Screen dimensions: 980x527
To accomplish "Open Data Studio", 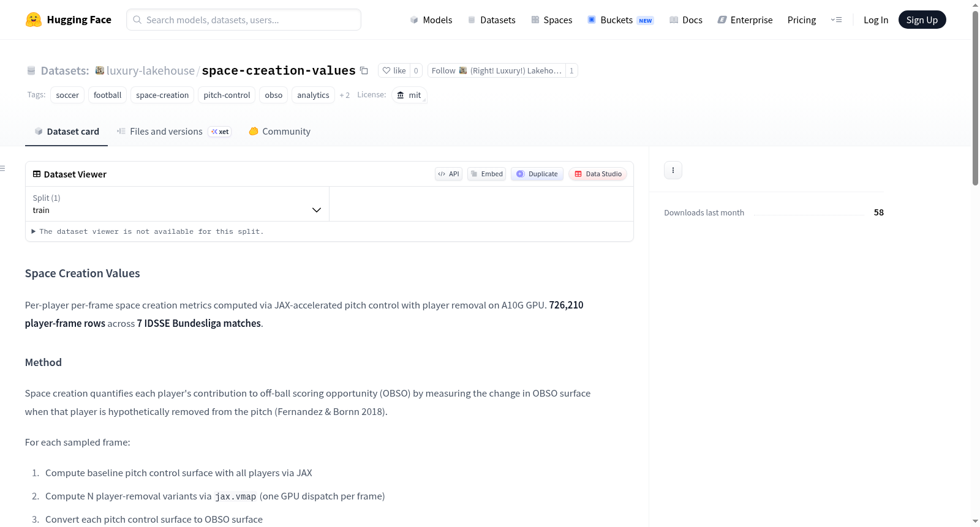I will click(598, 174).
